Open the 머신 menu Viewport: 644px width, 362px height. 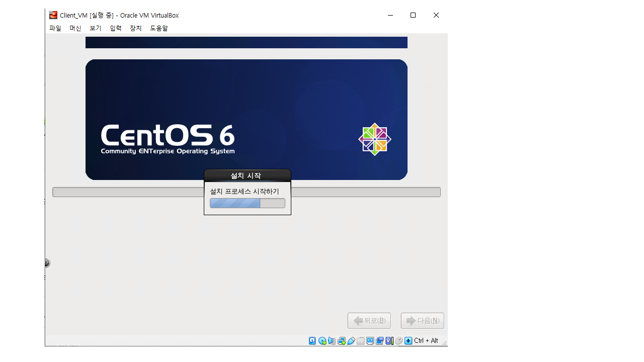75,29
